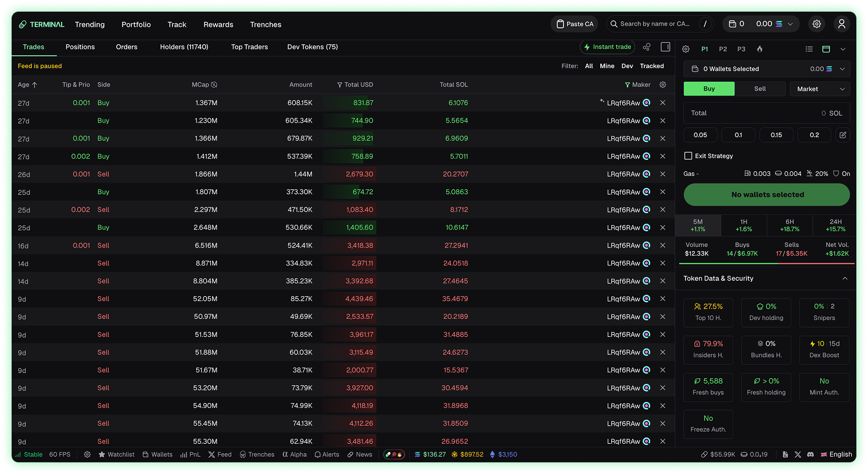Expand the Wallets Selected dropdown
Viewport: 868px width, 474px height.
coord(766,69)
